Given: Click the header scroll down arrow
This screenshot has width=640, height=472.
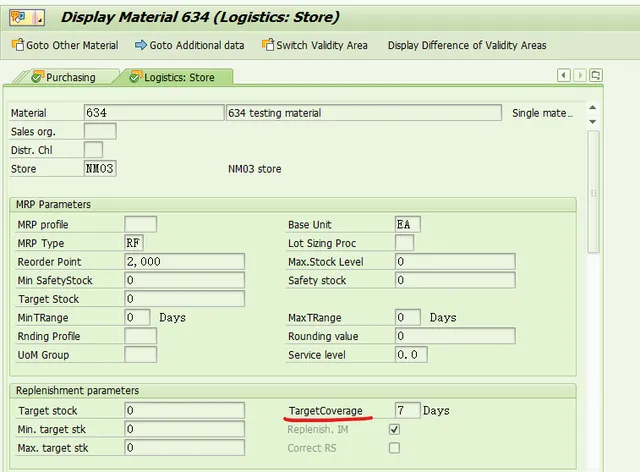Looking at the screenshot, I should (x=593, y=122).
